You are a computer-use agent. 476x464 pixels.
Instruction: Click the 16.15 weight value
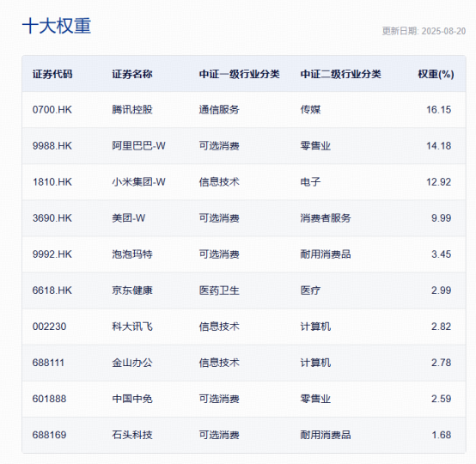coord(439,110)
